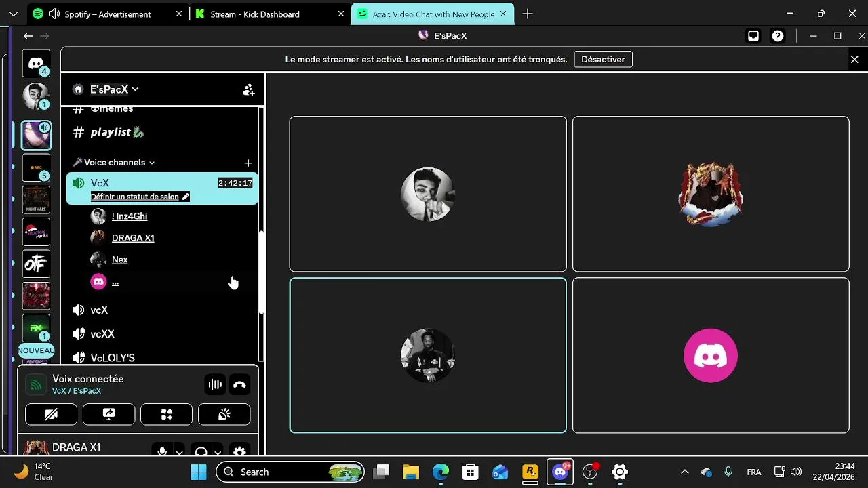Open Discord user settings gear
This screenshot has width=868, height=488.
coord(239,451)
